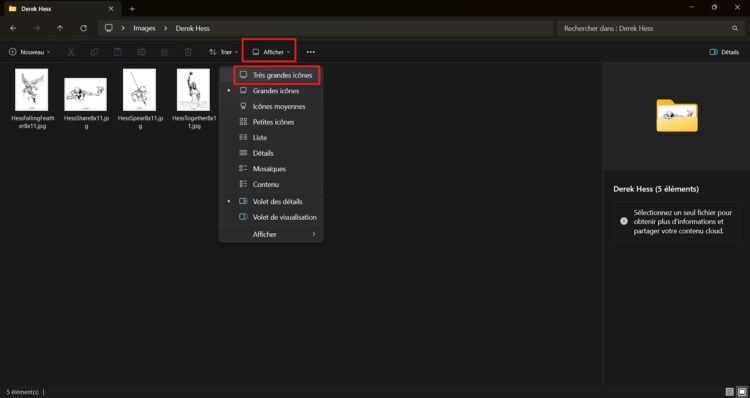Toggle Volet de visualisation

click(271, 217)
